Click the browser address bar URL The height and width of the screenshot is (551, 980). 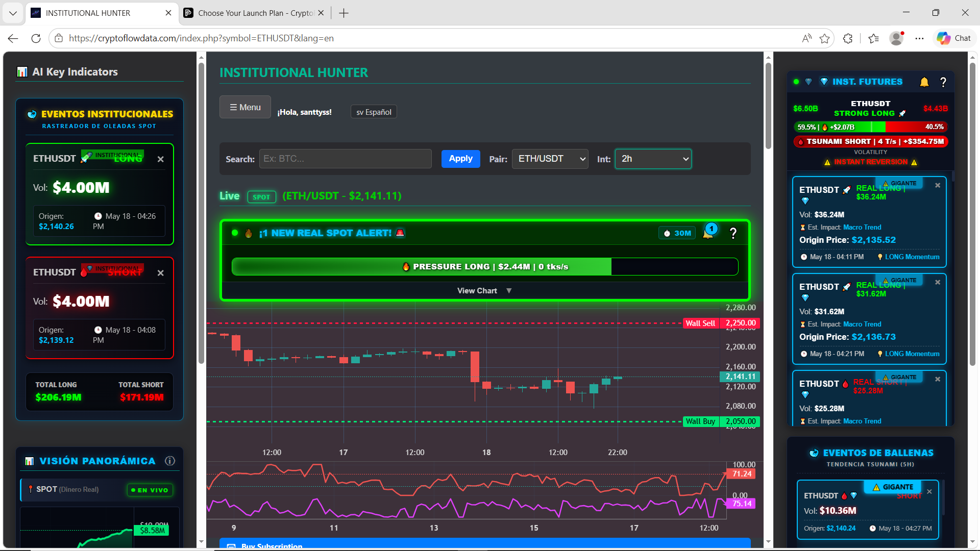201,38
